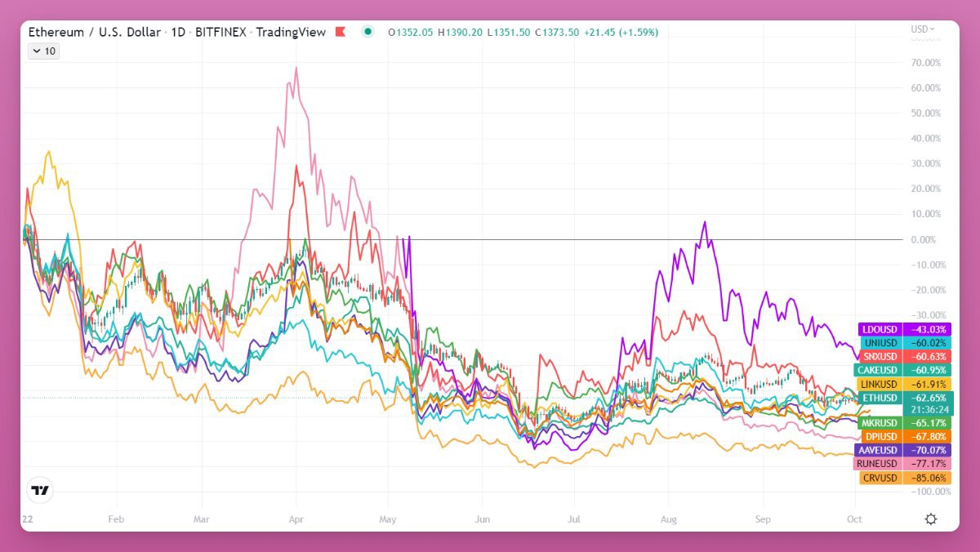
Task: Select the LINKUSD yellow label
Action: (x=879, y=384)
